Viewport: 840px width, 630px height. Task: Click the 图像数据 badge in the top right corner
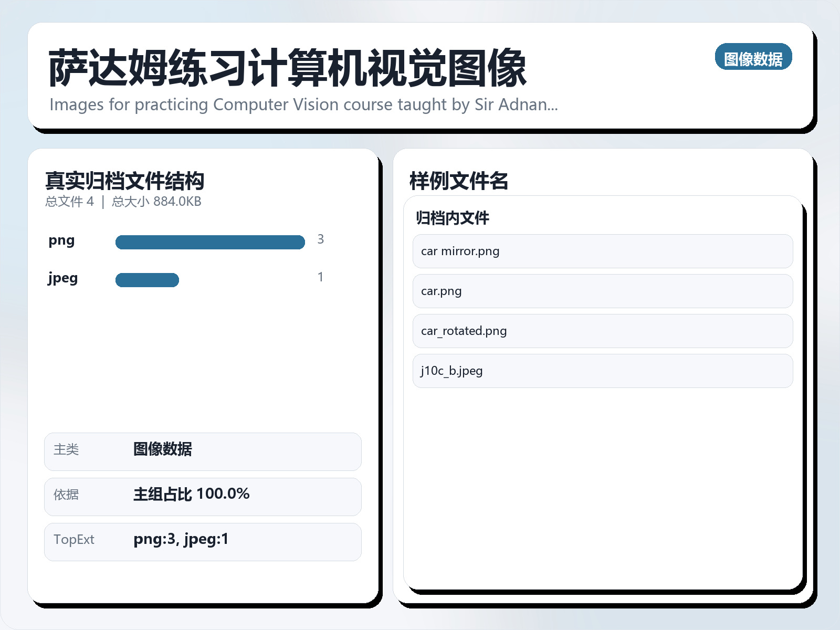tap(753, 57)
